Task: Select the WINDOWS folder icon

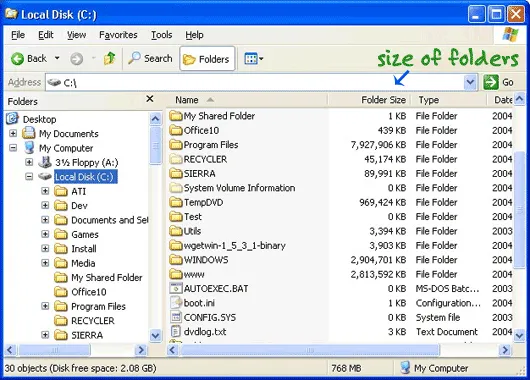Action: [x=176, y=260]
